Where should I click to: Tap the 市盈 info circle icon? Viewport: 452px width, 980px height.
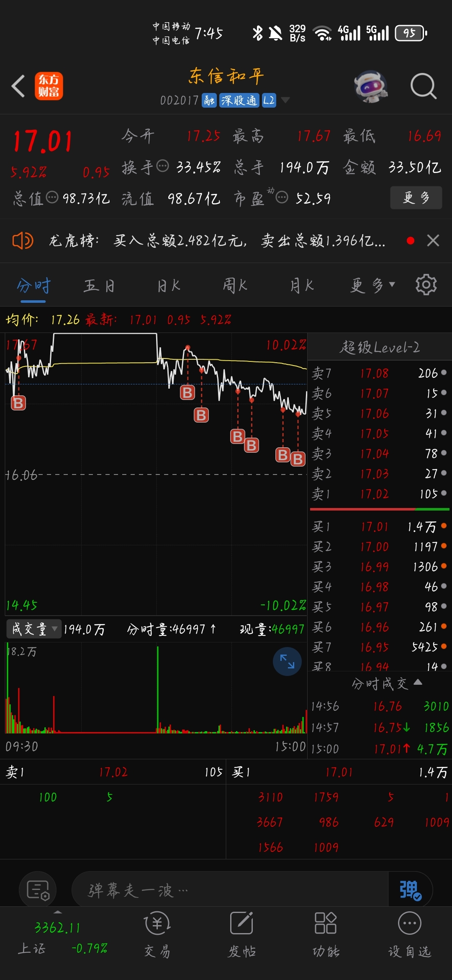tap(282, 197)
